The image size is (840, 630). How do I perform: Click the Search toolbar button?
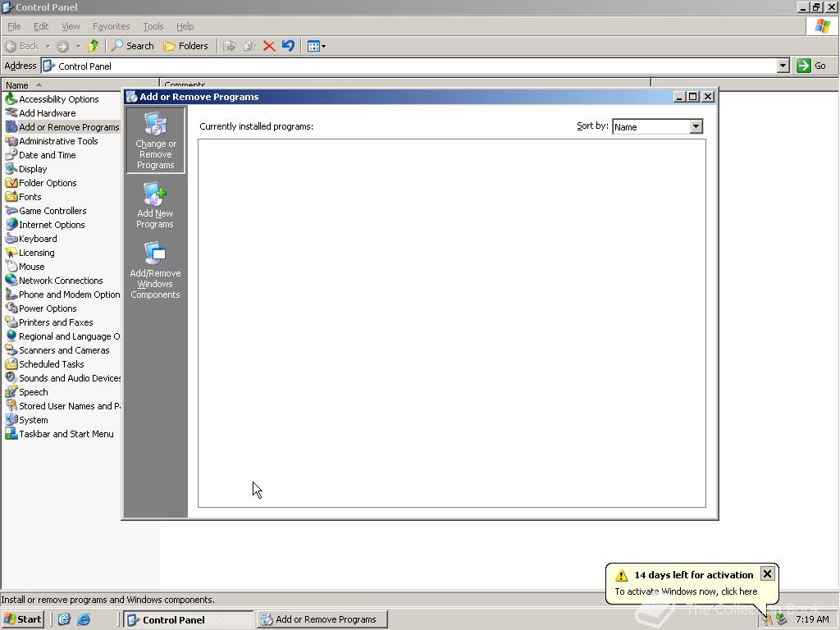coord(132,46)
